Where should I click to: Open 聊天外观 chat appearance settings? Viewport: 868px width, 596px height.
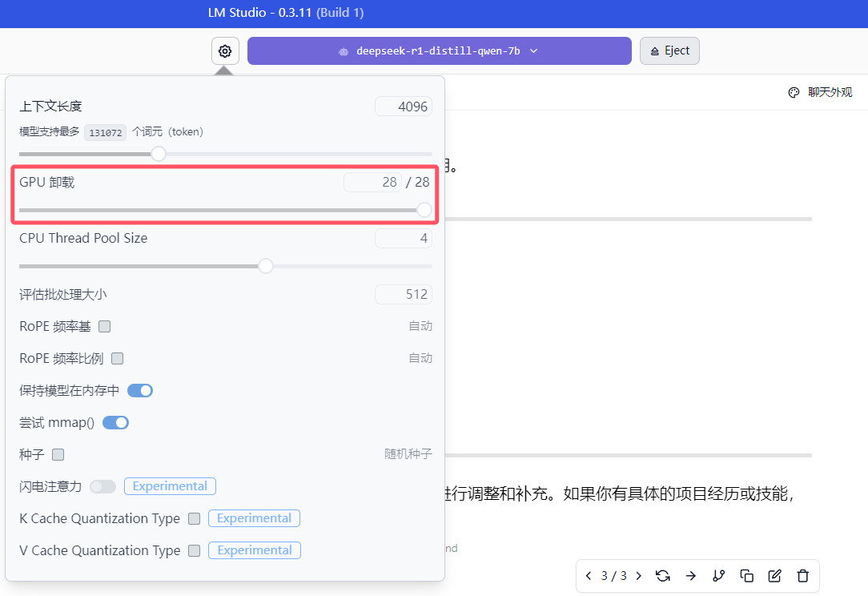821,92
